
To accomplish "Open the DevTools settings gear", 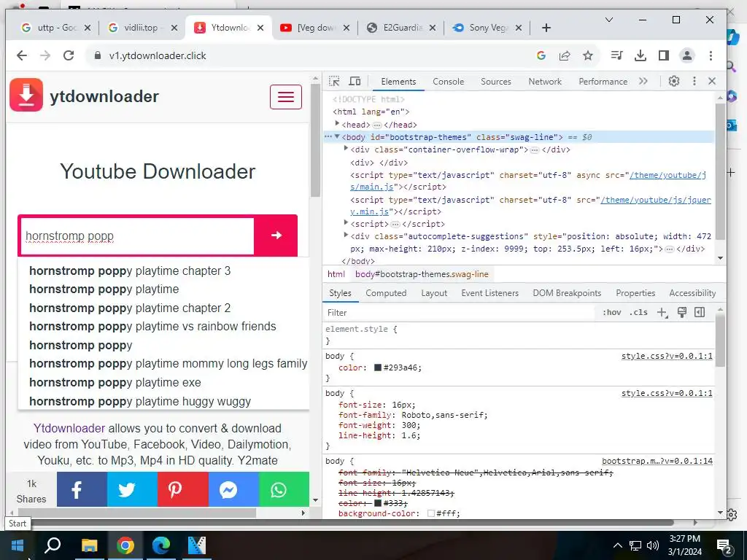I will 673,81.
